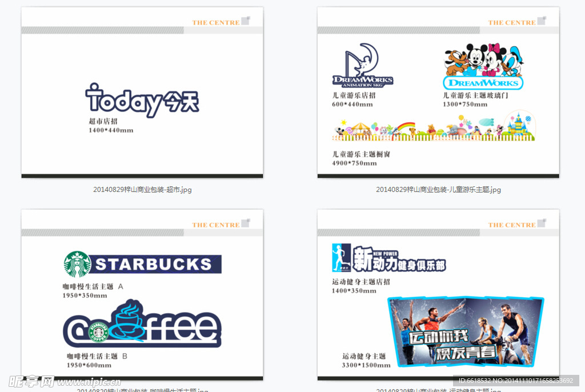Open the Today supermarket signage thumbnail

coord(142,92)
